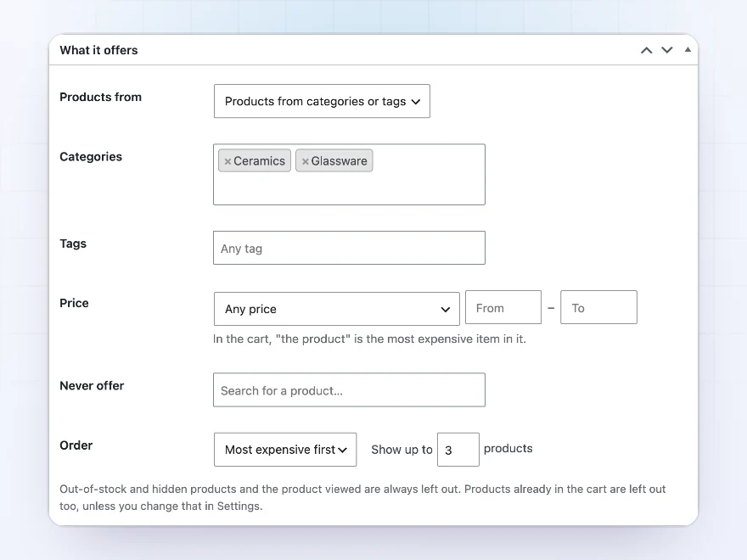Collapse the What it offers panel

tap(688, 49)
